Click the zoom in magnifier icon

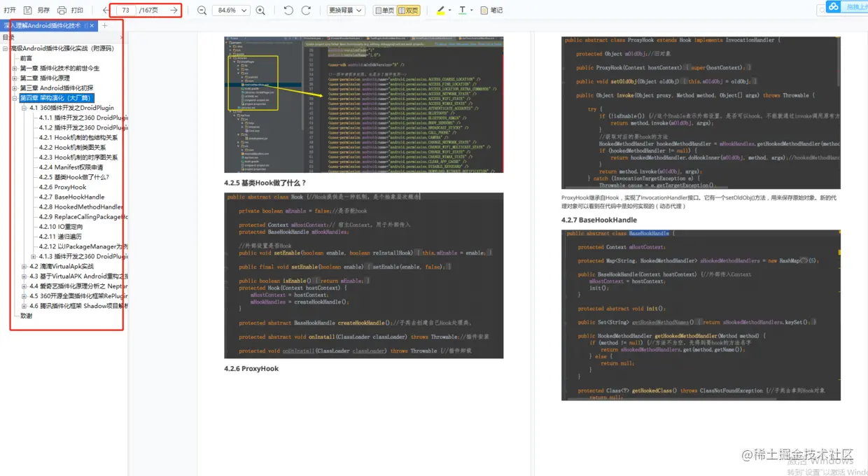coord(260,10)
